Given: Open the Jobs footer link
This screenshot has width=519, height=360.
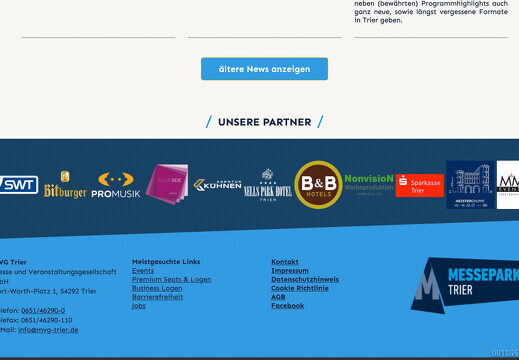Looking at the screenshot, I should [x=139, y=306].
